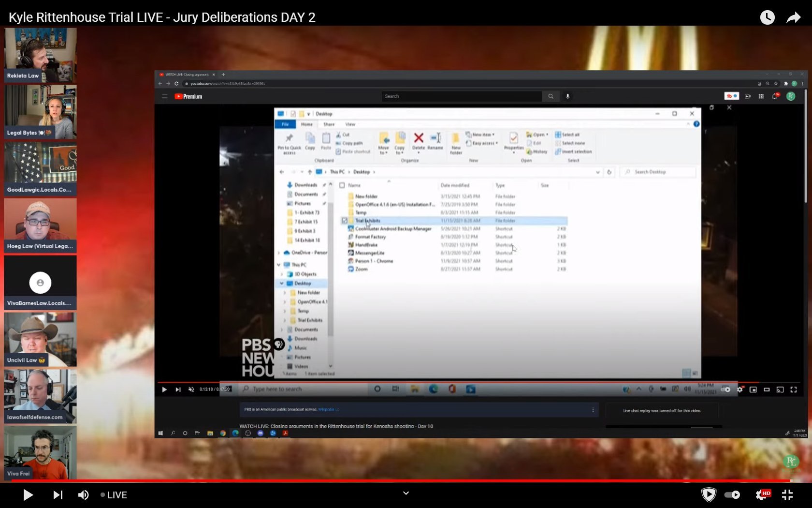Uncheck the Trial Exhibits folder checkbox

point(344,221)
